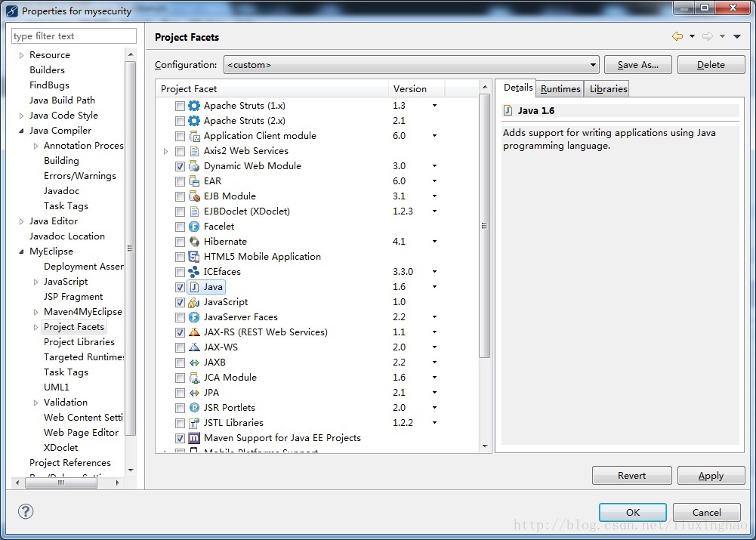Select Project Libraries in the tree
The width and height of the screenshot is (756, 540).
point(79,342)
